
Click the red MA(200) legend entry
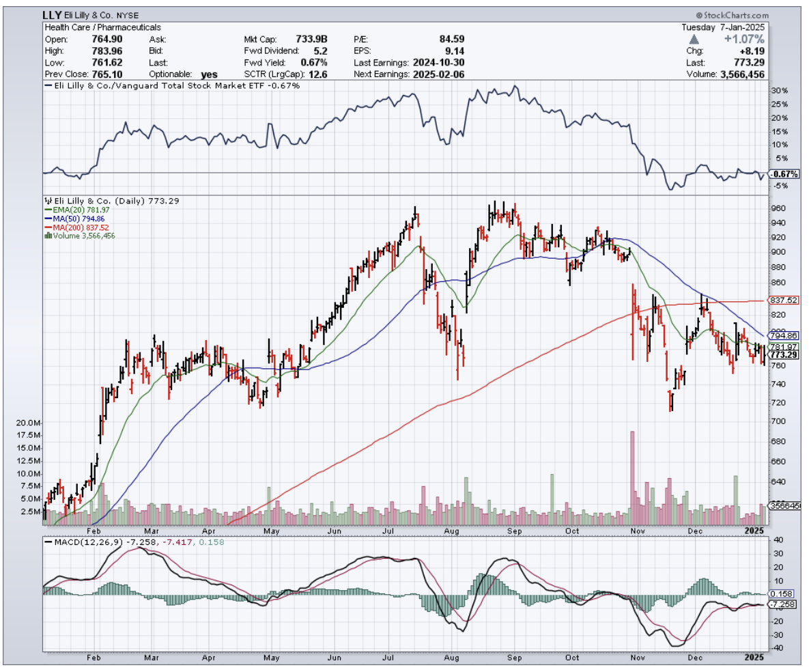[76, 227]
